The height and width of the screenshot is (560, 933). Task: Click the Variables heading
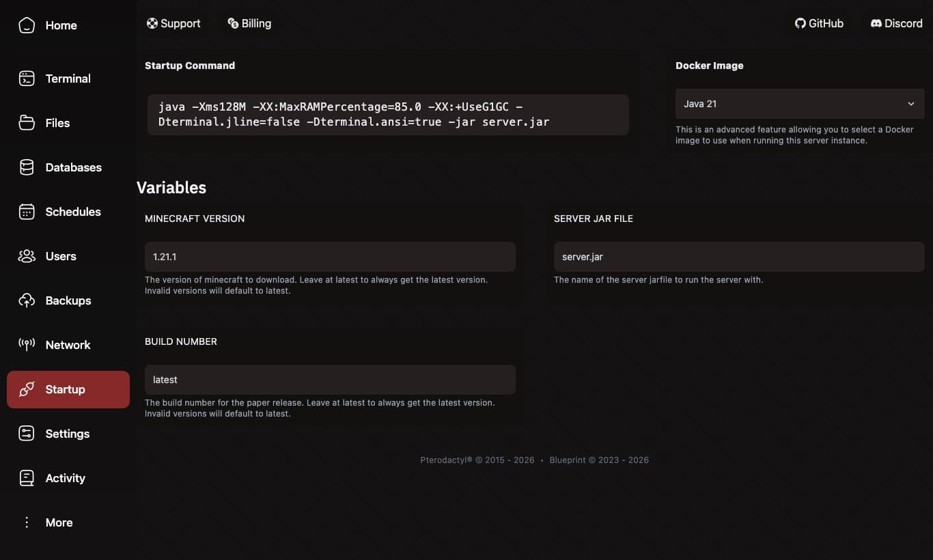click(x=171, y=188)
